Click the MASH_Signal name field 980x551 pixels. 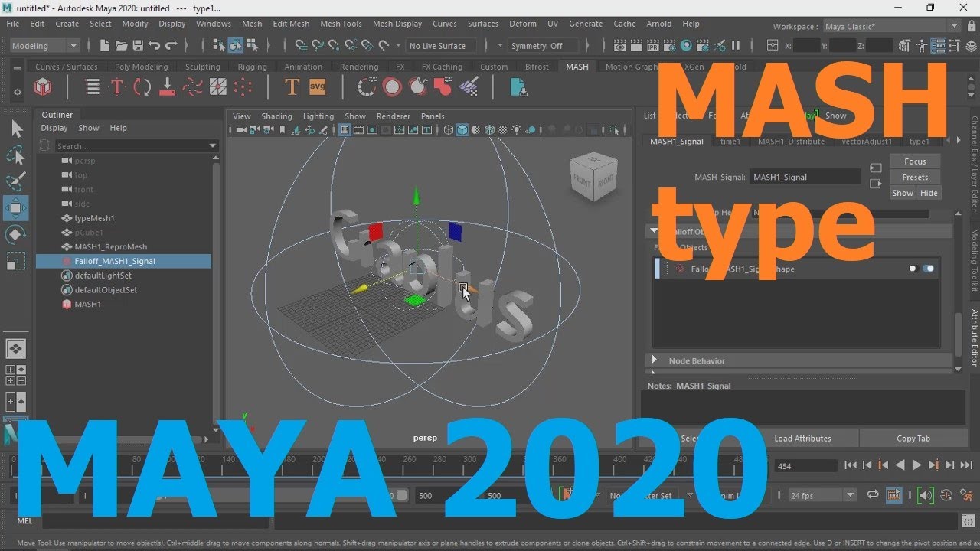[x=805, y=177]
